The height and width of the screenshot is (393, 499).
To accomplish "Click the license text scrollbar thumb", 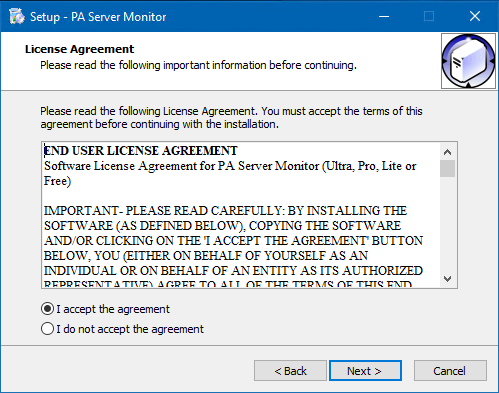I will point(447,168).
